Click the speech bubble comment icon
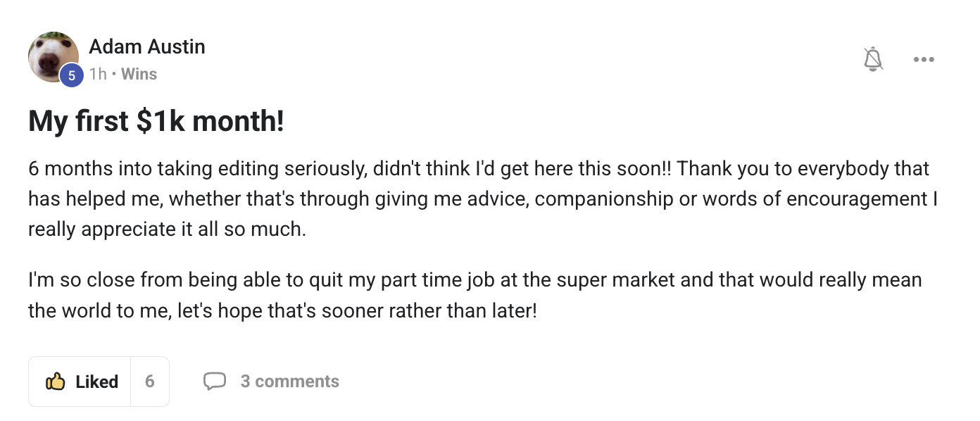The width and height of the screenshot is (980, 421). tap(214, 382)
